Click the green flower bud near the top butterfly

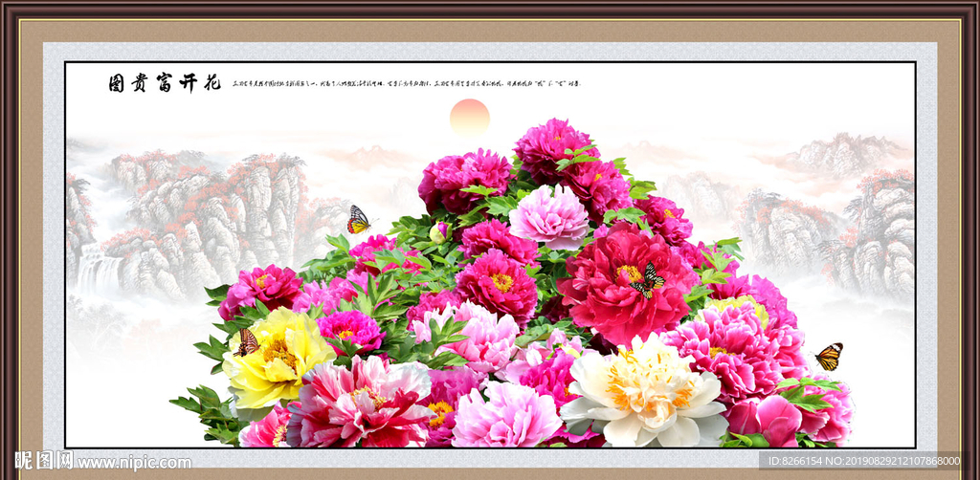[x=440, y=232]
